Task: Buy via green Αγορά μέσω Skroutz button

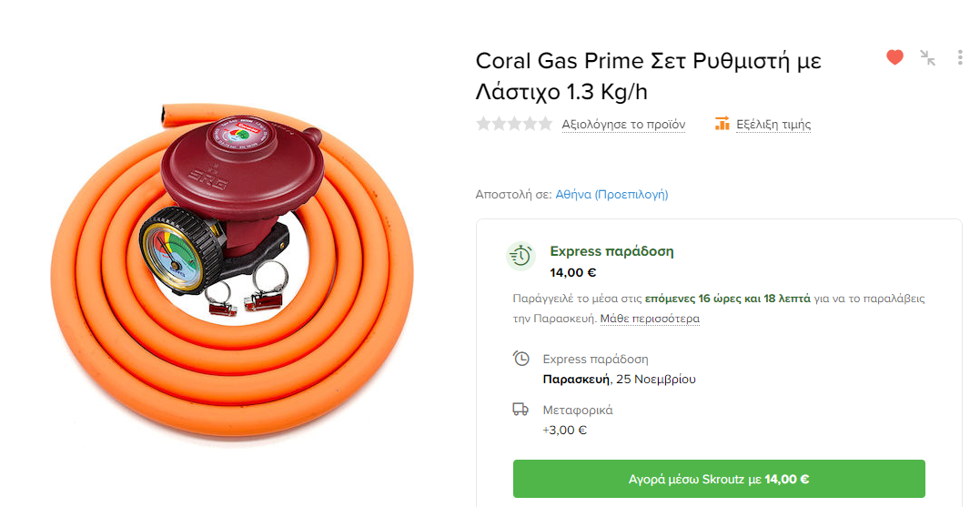Action: pos(719,479)
